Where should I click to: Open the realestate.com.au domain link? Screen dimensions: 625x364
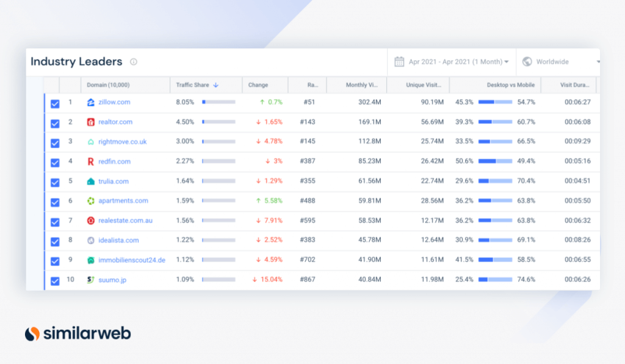pos(125,220)
